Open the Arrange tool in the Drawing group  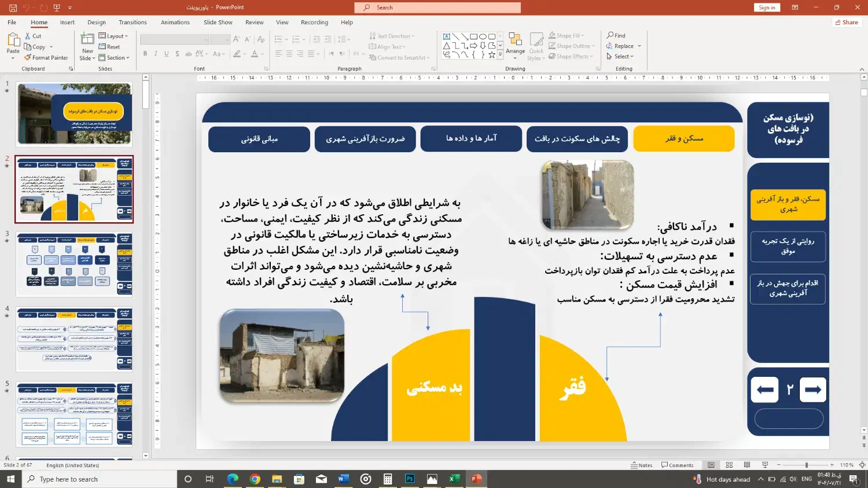pos(515,46)
